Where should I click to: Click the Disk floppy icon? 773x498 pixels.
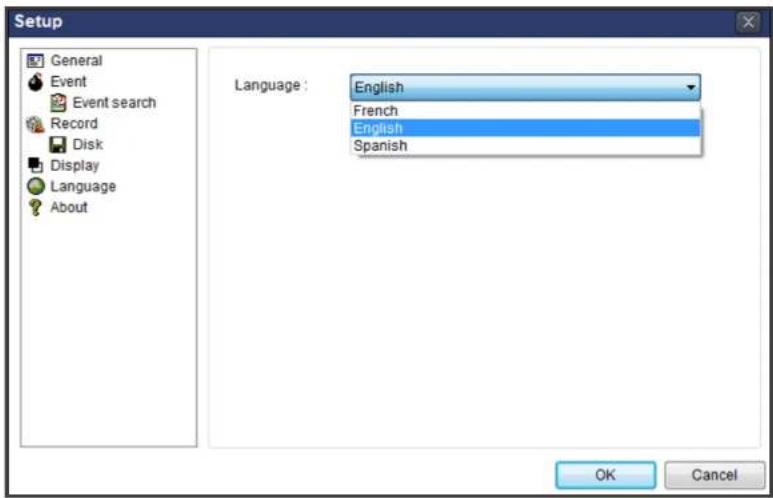point(58,144)
